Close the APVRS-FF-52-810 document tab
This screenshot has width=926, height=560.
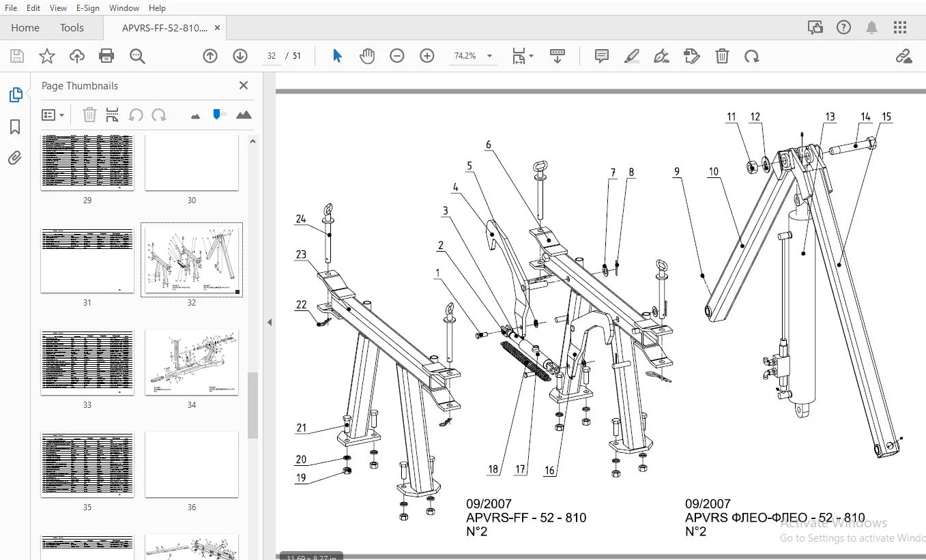click(217, 28)
